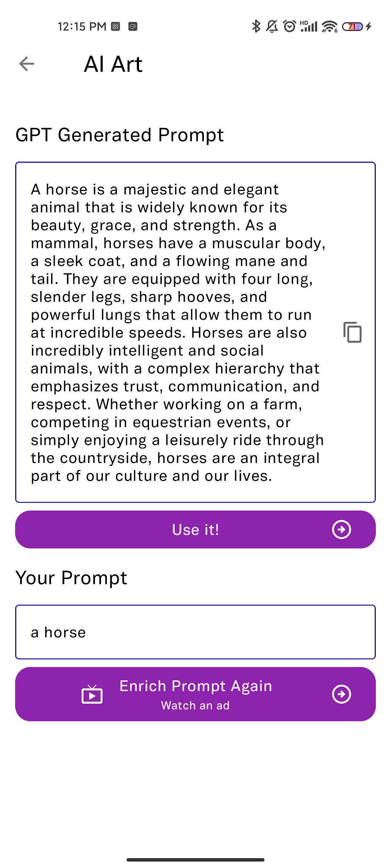
Task: Tap the arrow circle on Use it!
Action: (341, 529)
